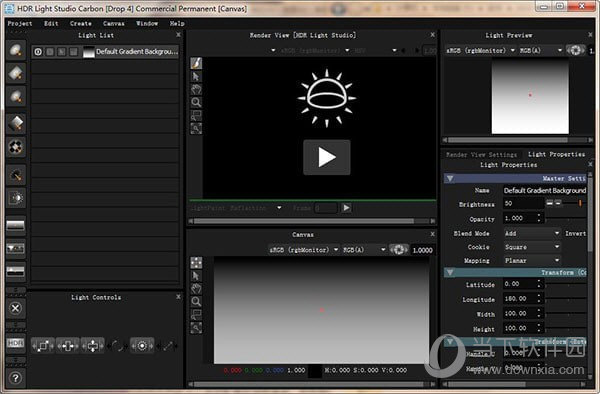Click the Name field showing Default Gradient Background
This screenshot has height=394, width=600.
click(545, 190)
